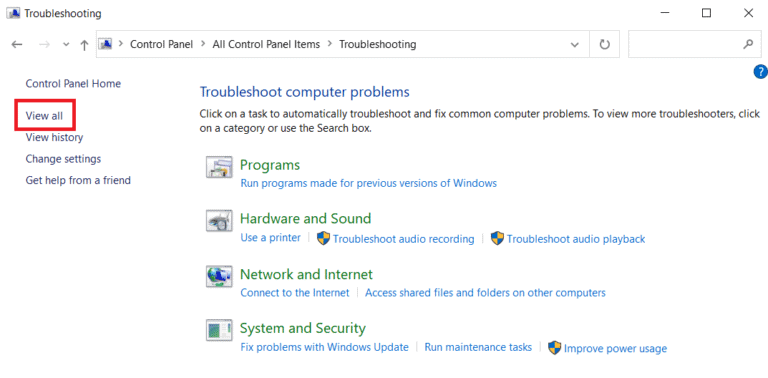The image size is (768, 378).
Task: Click shield icon beside Improve power usage
Action: 554,348
